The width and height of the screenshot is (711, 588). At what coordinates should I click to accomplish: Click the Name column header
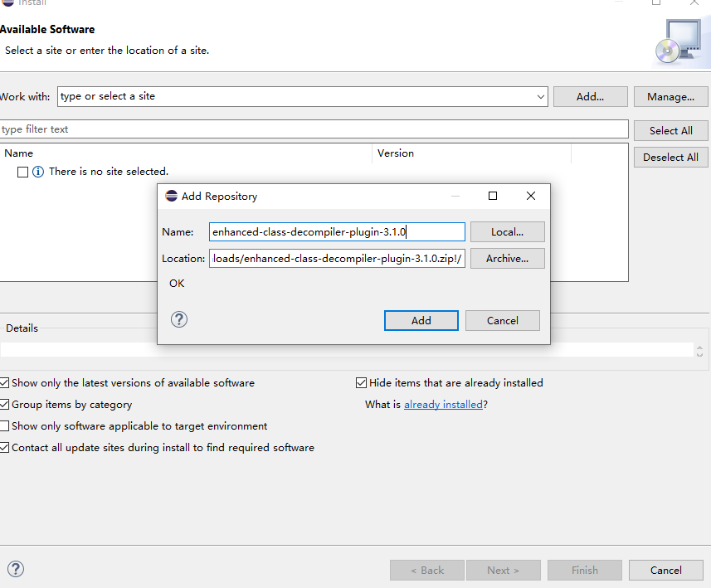coord(19,153)
